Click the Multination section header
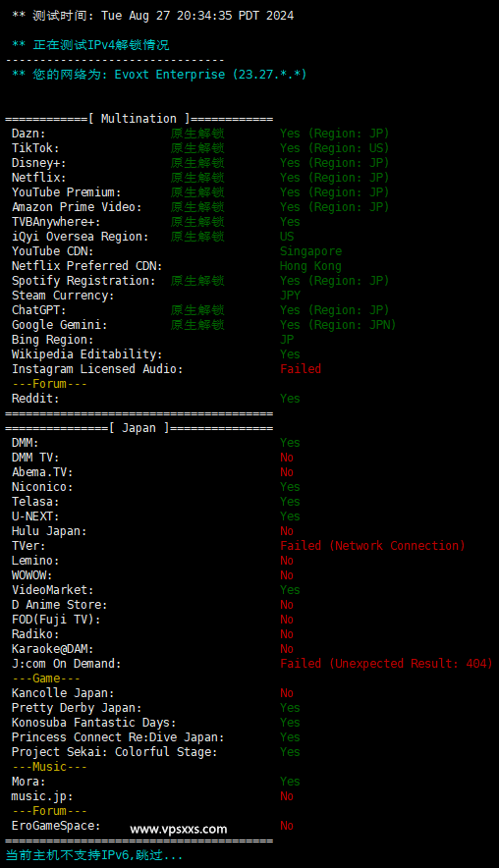This screenshot has width=499, height=868. pos(139,119)
